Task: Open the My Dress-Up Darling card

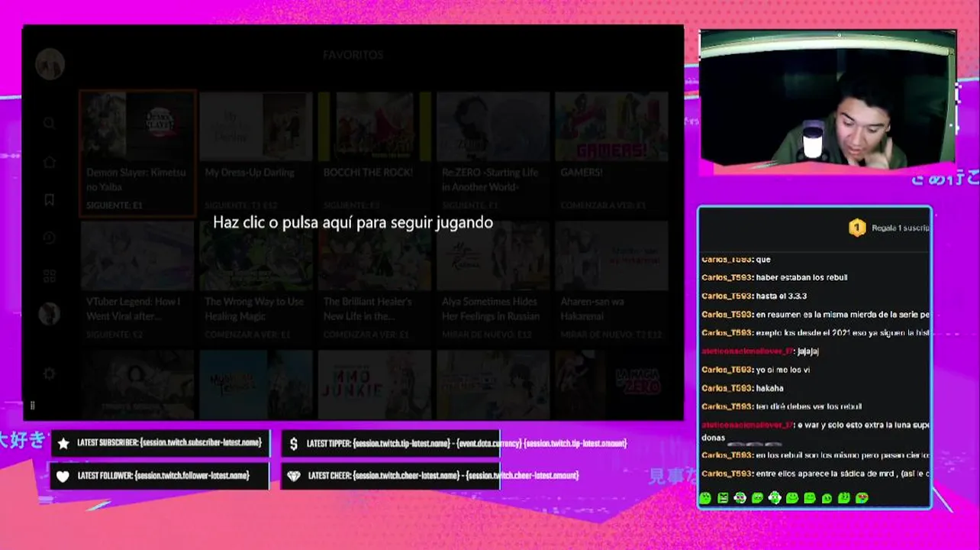Action: pos(256,153)
